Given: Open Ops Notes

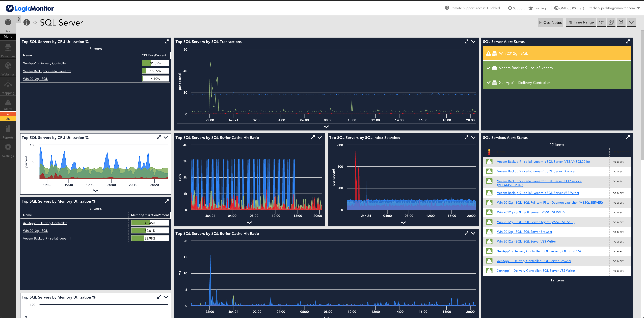Looking at the screenshot, I should [550, 22].
